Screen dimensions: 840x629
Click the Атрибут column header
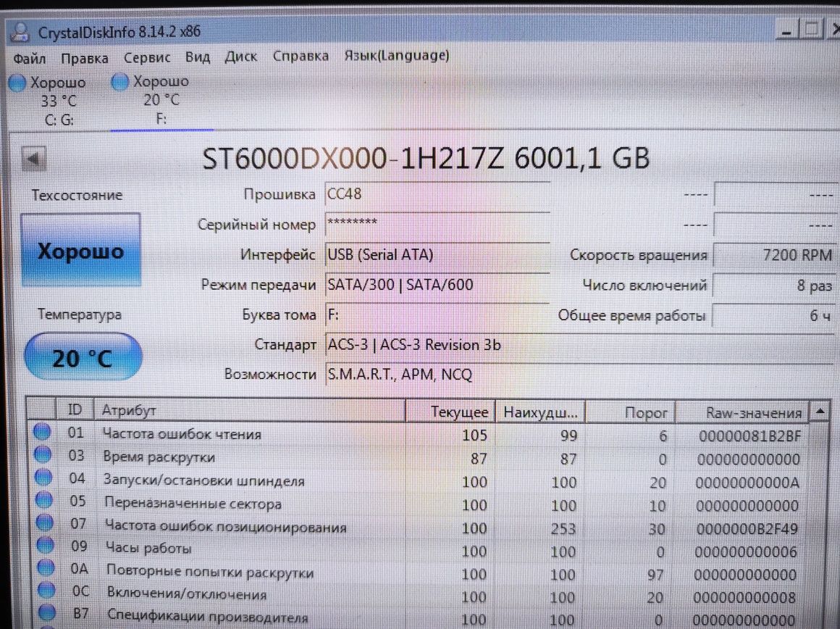[249, 411]
